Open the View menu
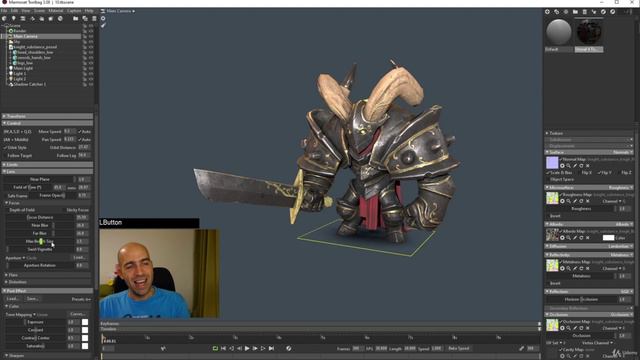640x360 pixels. (26, 11)
